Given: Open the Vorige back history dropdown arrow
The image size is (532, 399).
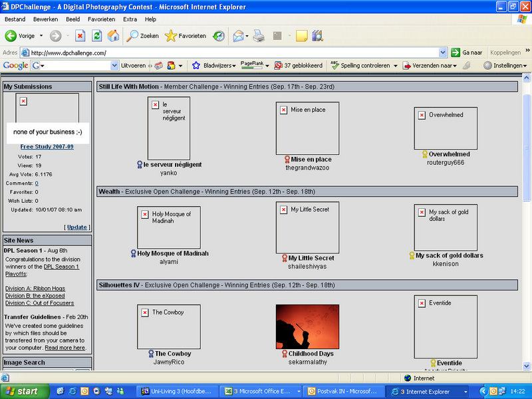Looking at the screenshot, I should pyautogui.click(x=41, y=36).
